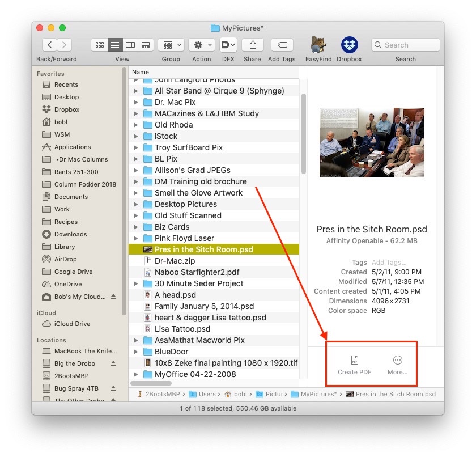Image resolution: width=476 pixels, height=457 pixels.
Task: Expand the Dr. Mac Pix folder
Action: click(135, 102)
